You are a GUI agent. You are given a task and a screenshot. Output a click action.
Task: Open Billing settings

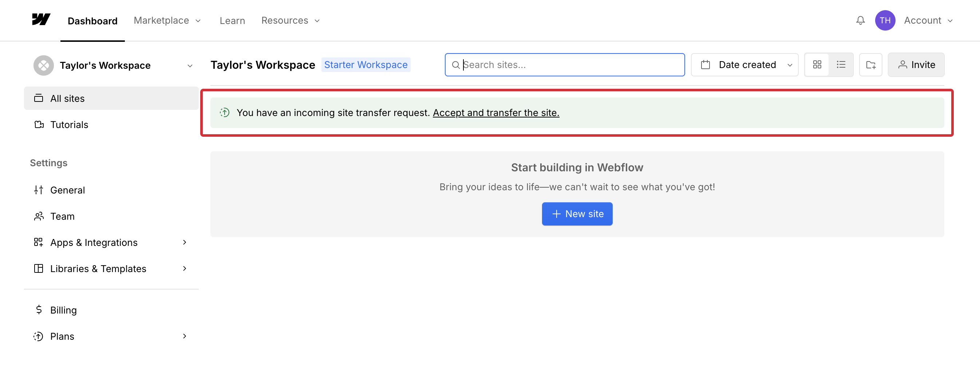coord(111,310)
